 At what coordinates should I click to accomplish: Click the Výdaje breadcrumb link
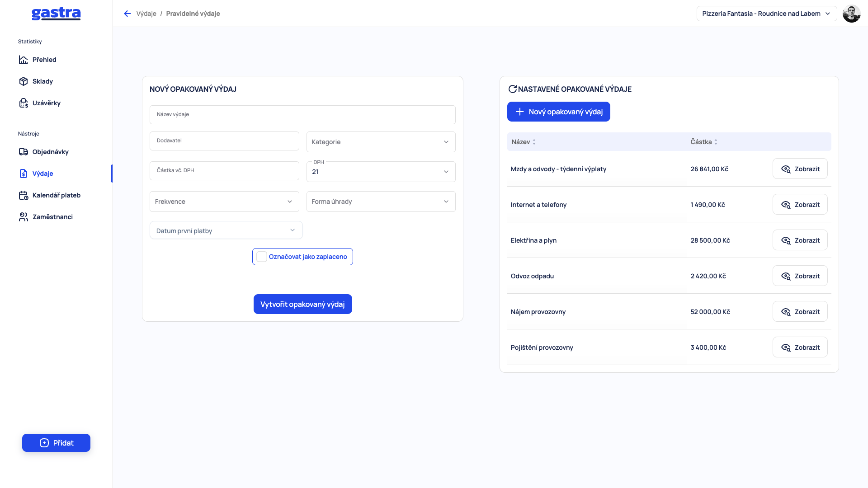[x=146, y=14]
